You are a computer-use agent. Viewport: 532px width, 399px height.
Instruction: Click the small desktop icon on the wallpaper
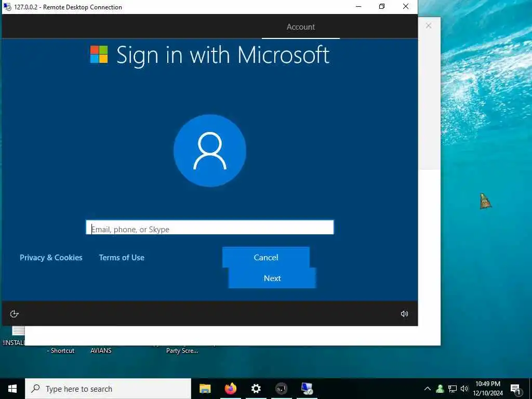pos(486,201)
